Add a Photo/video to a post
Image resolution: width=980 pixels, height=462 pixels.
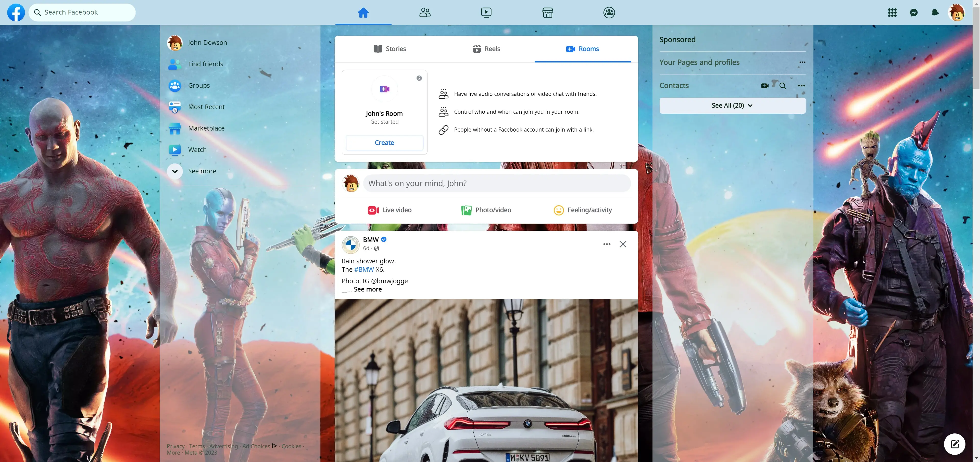[486, 210]
